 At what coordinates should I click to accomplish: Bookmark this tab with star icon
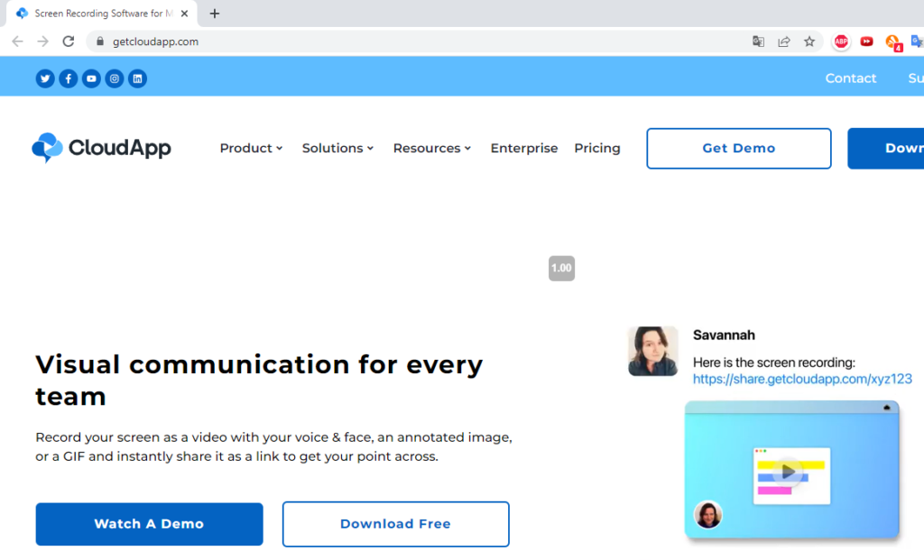coord(809,41)
